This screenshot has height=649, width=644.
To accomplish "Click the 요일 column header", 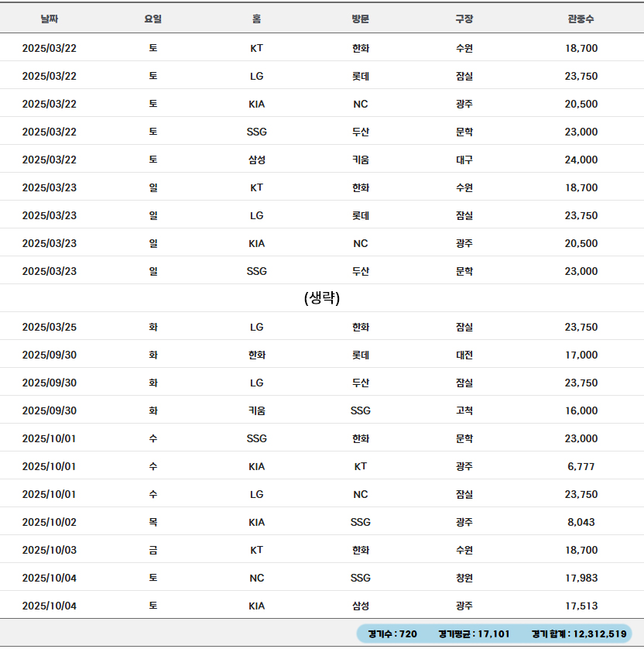I will (153, 19).
